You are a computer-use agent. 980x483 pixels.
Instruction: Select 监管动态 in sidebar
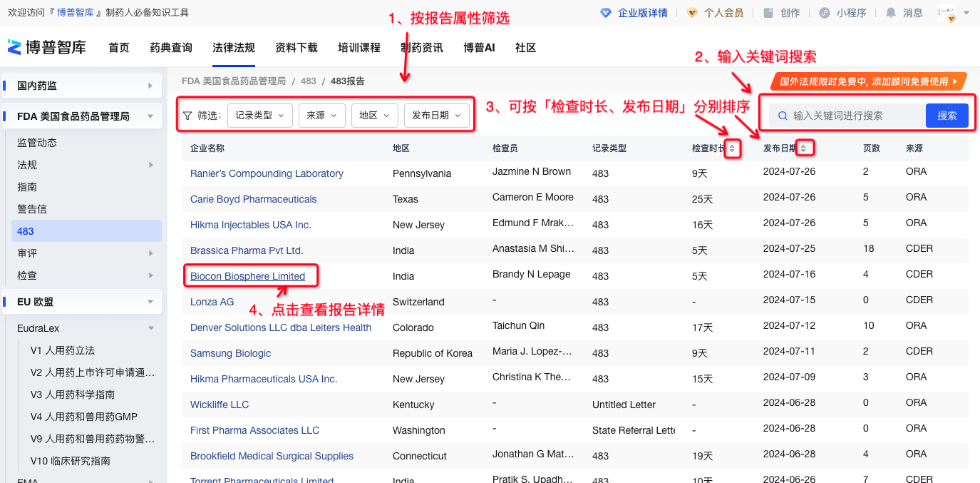tap(37, 143)
